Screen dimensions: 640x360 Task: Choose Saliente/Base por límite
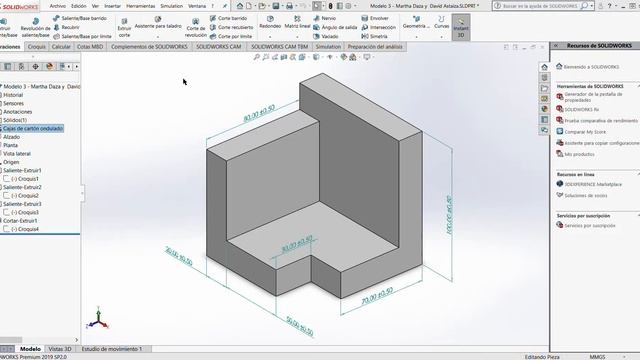tap(82, 36)
